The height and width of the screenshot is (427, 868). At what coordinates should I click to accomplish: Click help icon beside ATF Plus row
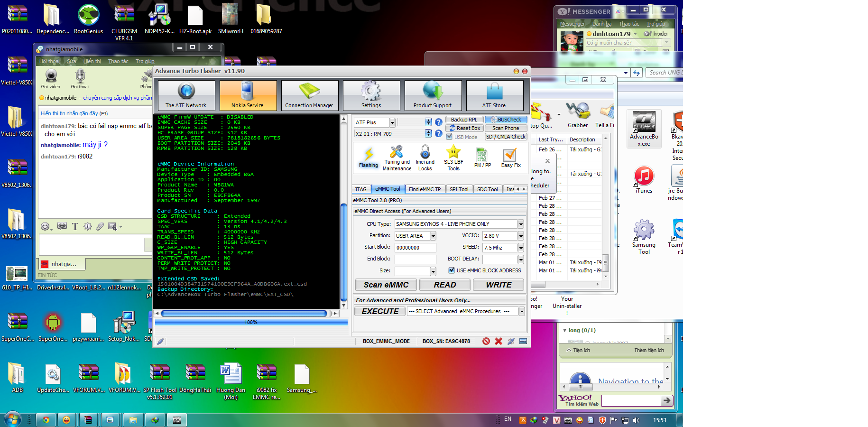coord(439,122)
